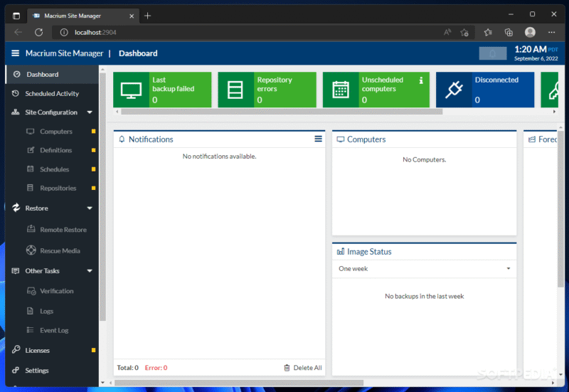Viewport: 569px width, 392px height.
Task: Click the notification bell in header
Action: pyautogui.click(x=493, y=53)
